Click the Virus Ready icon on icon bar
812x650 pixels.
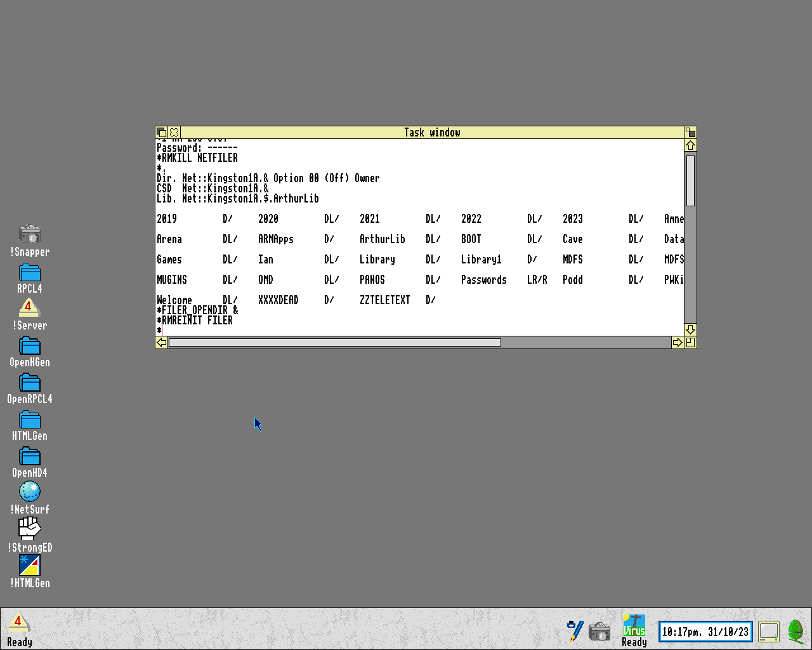634,625
